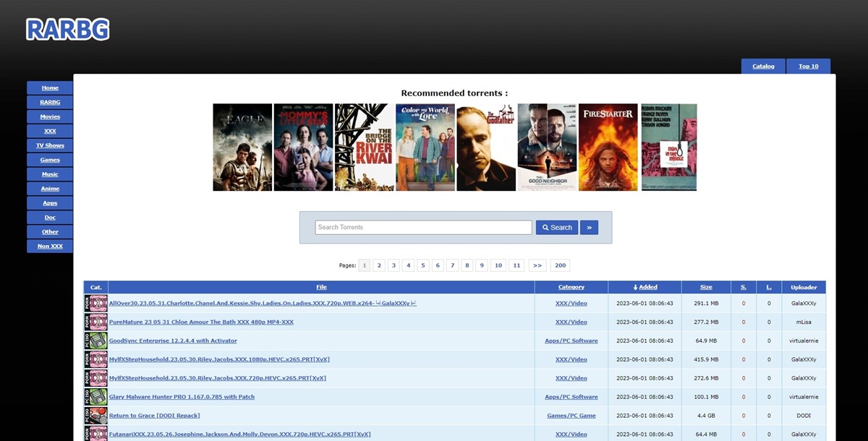
Task: Sort the list by File name header
Action: point(321,287)
